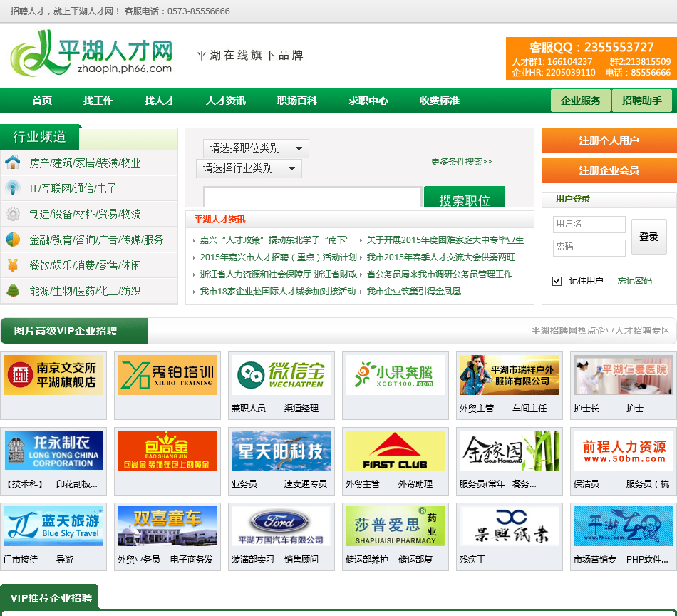Click the 招聘助手 button
The width and height of the screenshot is (677, 616).
pyautogui.click(x=642, y=101)
